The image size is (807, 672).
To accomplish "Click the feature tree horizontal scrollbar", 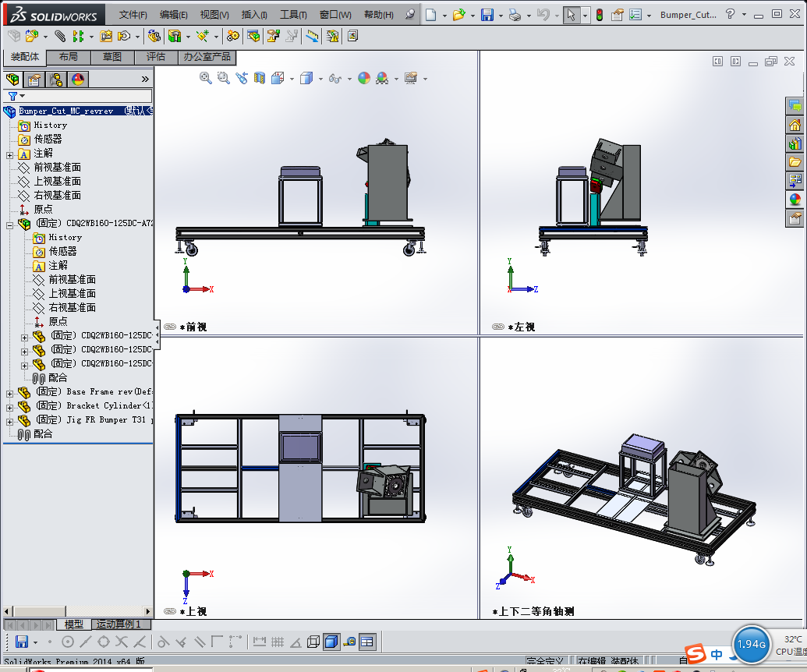I will click(78, 611).
